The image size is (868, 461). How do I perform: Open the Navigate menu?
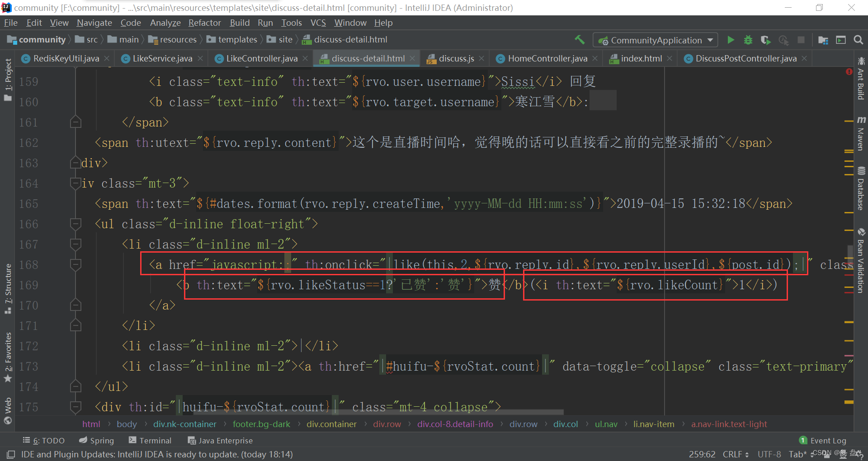tap(94, 23)
